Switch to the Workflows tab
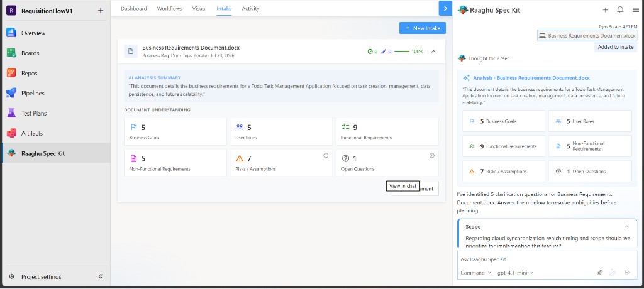 170,9
